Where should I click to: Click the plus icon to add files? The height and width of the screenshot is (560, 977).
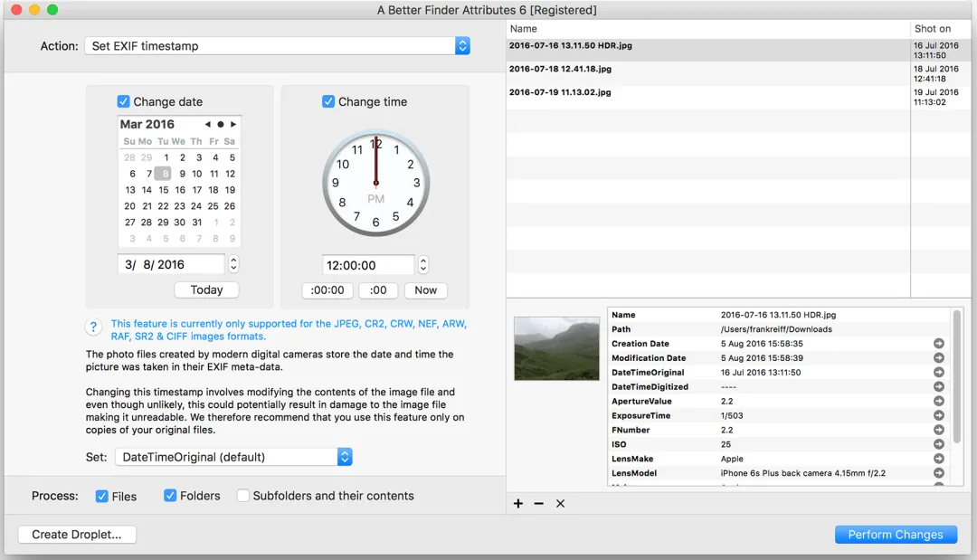517,503
